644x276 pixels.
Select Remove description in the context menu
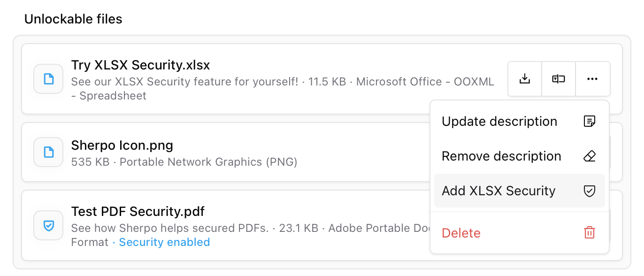click(501, 156)
